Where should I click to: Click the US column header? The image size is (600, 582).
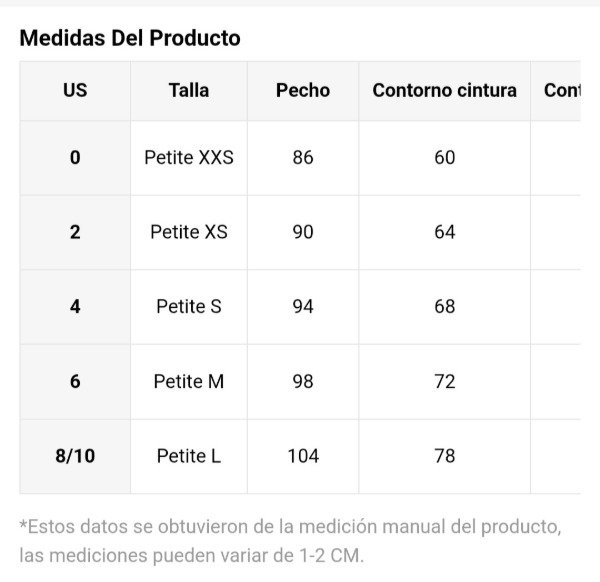(x=75, y=90)
